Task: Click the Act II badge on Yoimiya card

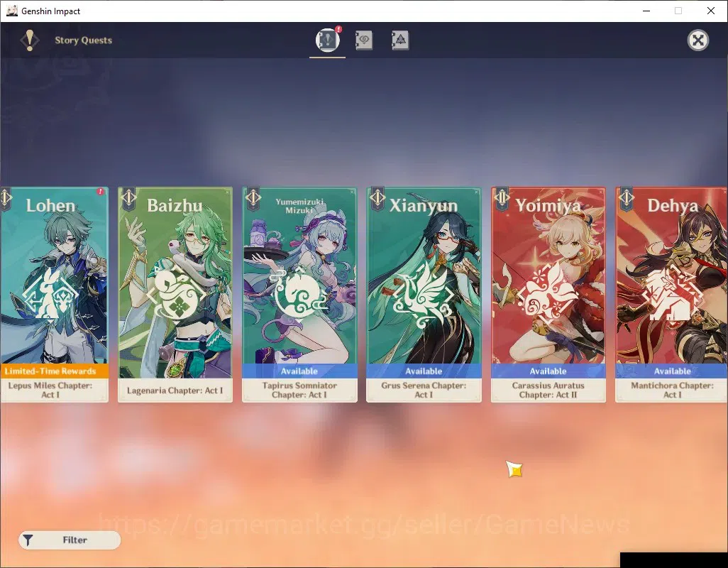Action: click(x=502, y=198)
